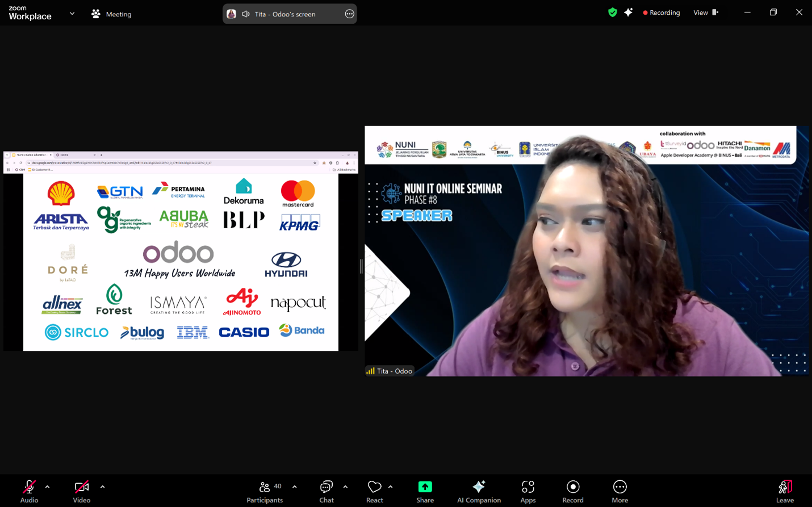Expand audio options arrow
Screen dimensions: 812x507
click(x=47, y=487)
